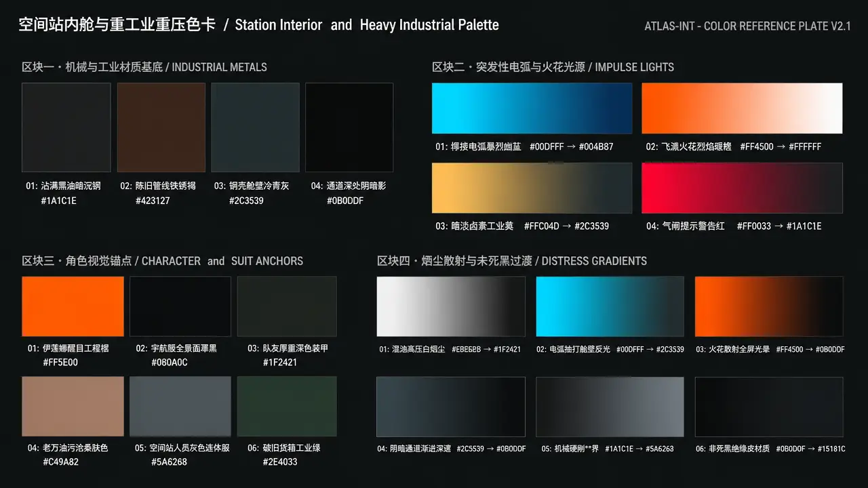Click the DISTRESS GRADIENTS section heading
This screenshot has height=488, width=868.
point(512,261)
